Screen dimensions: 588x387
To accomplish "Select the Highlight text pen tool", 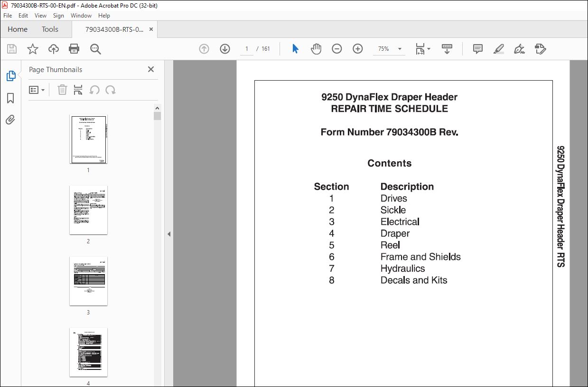I will pos(499,49).
